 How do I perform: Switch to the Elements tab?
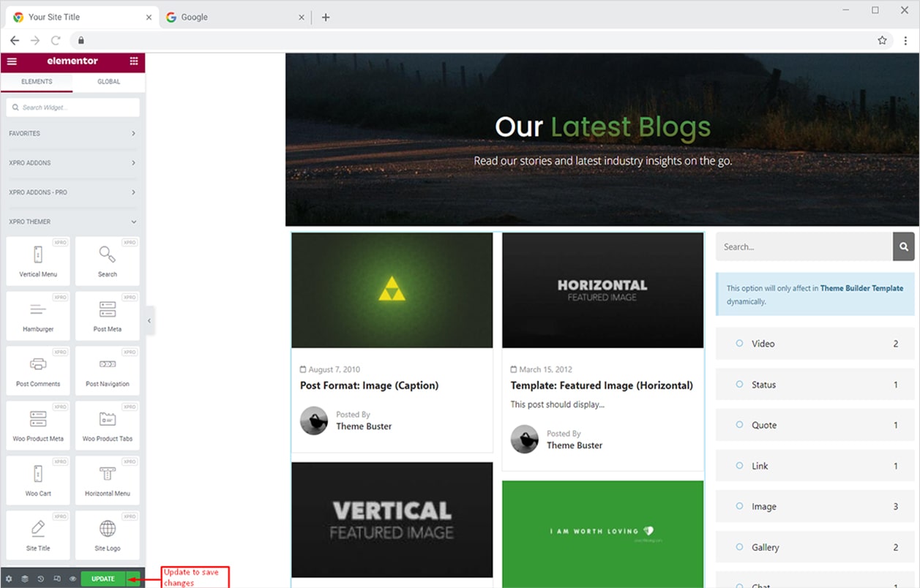(x=37, y=82)
